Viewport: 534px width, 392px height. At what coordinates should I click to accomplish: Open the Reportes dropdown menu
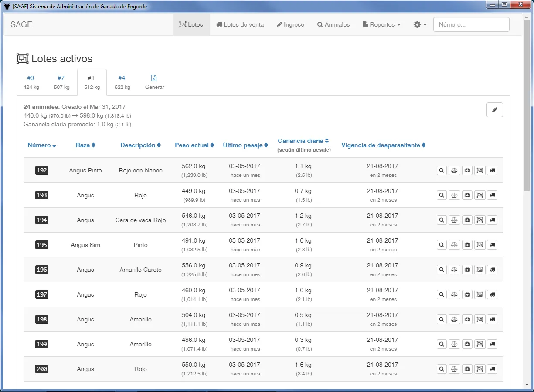[381, 25]
